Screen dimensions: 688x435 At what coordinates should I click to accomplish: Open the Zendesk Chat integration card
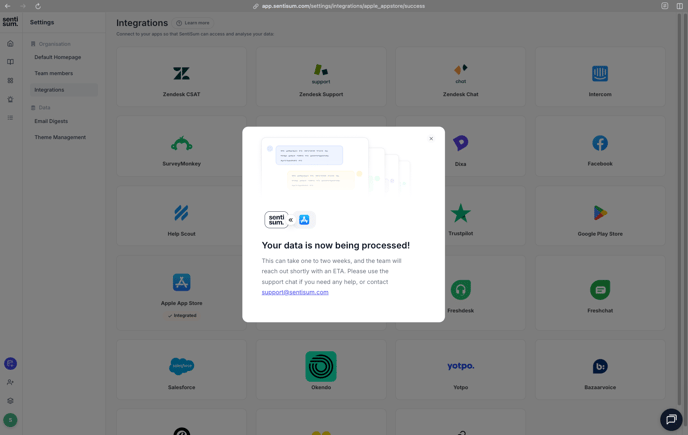460,77
